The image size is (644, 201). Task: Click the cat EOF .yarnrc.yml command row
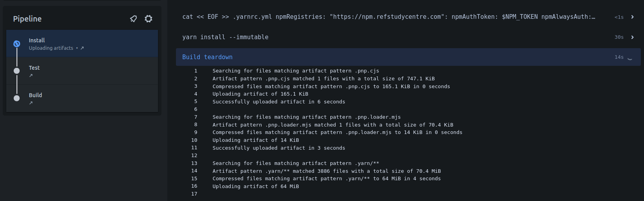click(408, 17)
